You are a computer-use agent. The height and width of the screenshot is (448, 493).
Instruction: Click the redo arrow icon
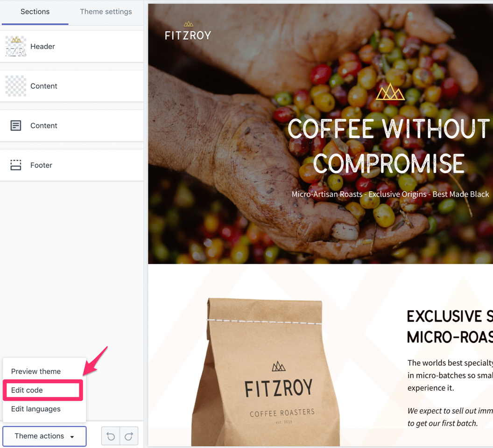pos(129,436)
